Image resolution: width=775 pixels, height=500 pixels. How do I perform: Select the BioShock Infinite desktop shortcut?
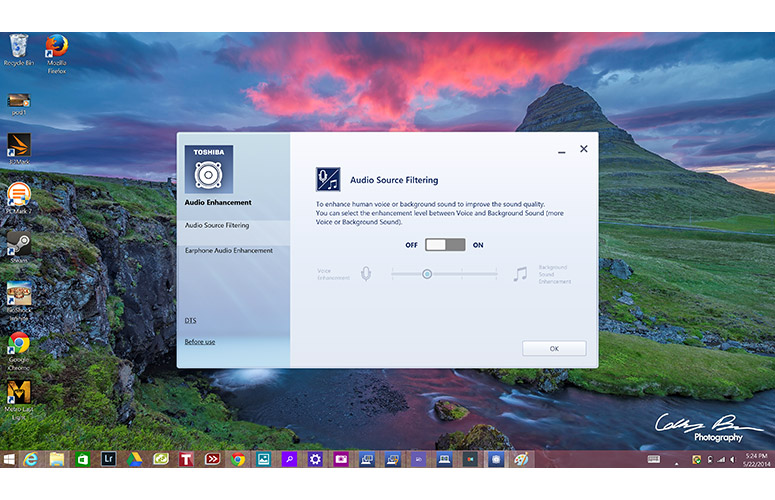[19, 300]
